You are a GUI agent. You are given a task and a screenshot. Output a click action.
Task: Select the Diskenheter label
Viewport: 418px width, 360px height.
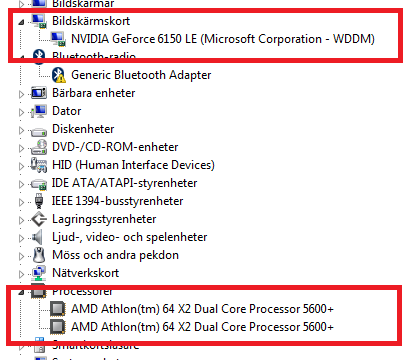coord(83,129)
